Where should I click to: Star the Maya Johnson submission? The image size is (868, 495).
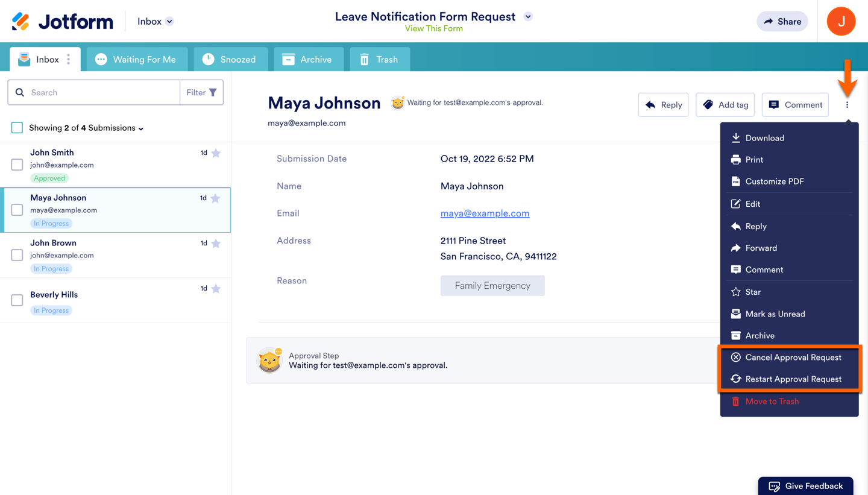pyautogui.click(x=216, y=198)
